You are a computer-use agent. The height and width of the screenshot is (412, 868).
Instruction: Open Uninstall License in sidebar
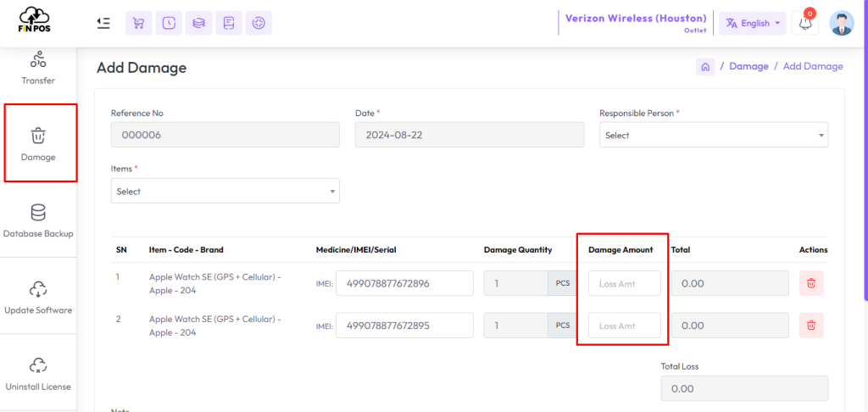[38, 375]
